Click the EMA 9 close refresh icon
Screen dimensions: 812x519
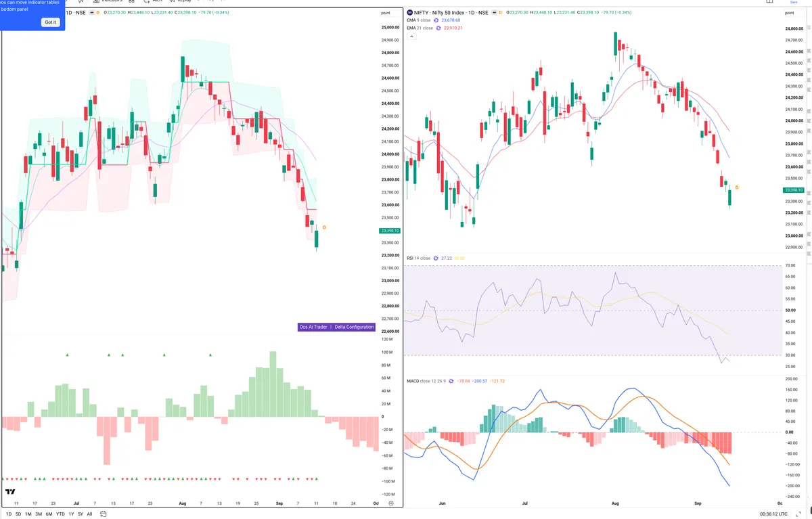(x=436, y=20)
